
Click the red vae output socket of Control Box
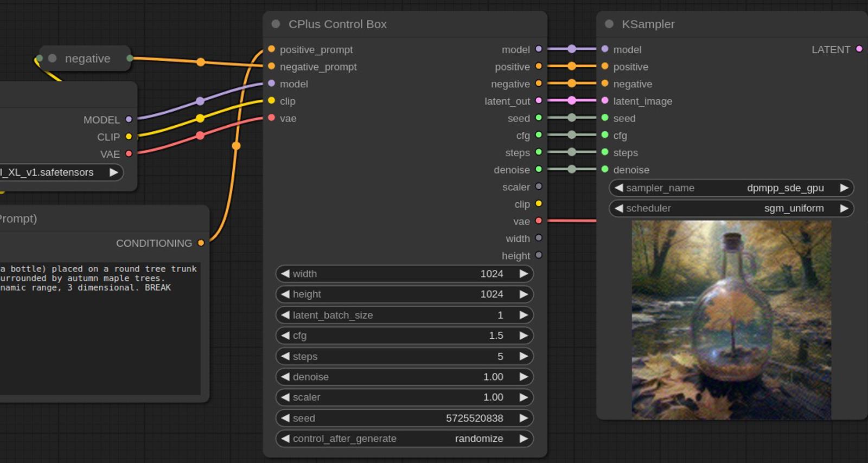(x=539, y=221)
